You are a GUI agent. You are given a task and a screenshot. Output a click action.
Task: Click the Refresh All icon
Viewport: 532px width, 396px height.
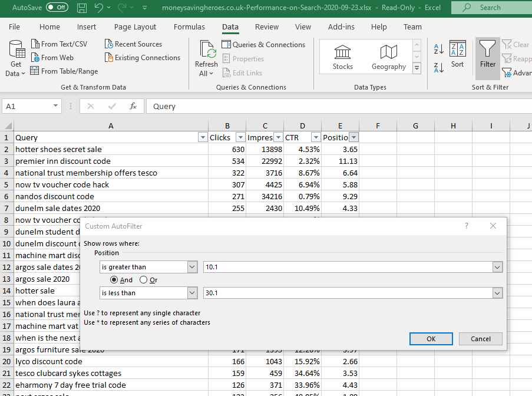(206, 50)
